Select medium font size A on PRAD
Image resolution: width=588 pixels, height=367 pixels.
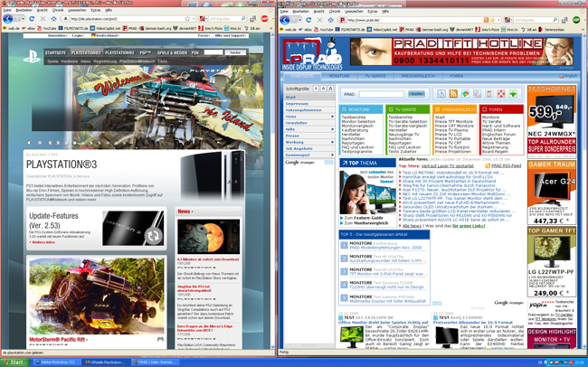click(x=323, y=89)
